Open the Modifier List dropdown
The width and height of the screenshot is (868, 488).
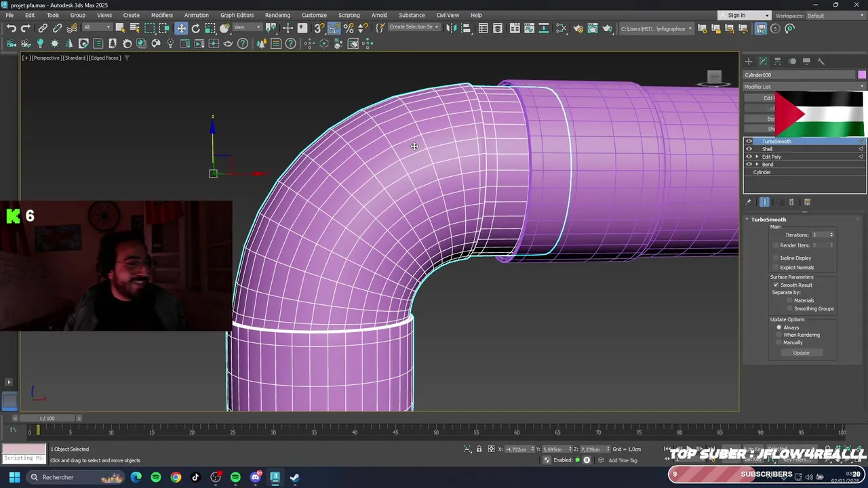coord(804,87)
